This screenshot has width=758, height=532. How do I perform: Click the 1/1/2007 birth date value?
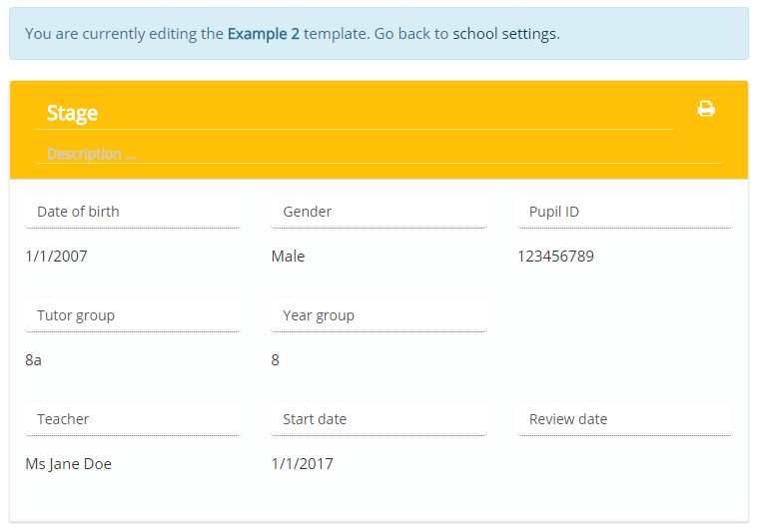56,257
